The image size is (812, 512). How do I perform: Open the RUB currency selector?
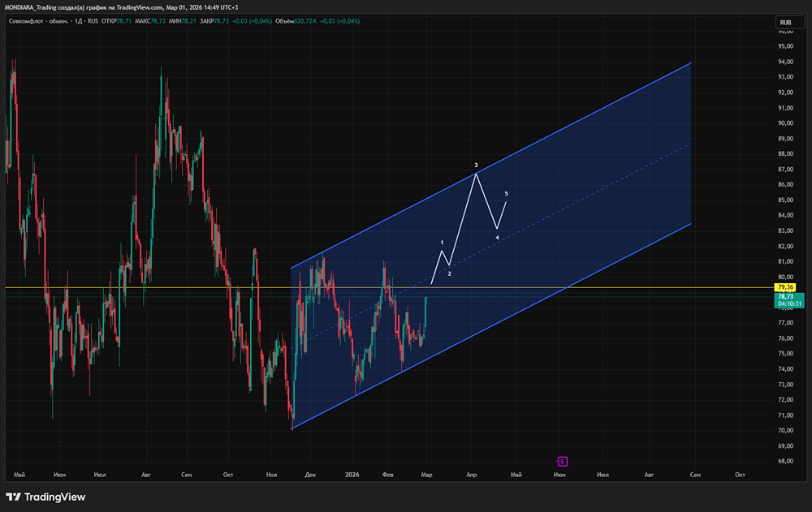tap(785, 22)
